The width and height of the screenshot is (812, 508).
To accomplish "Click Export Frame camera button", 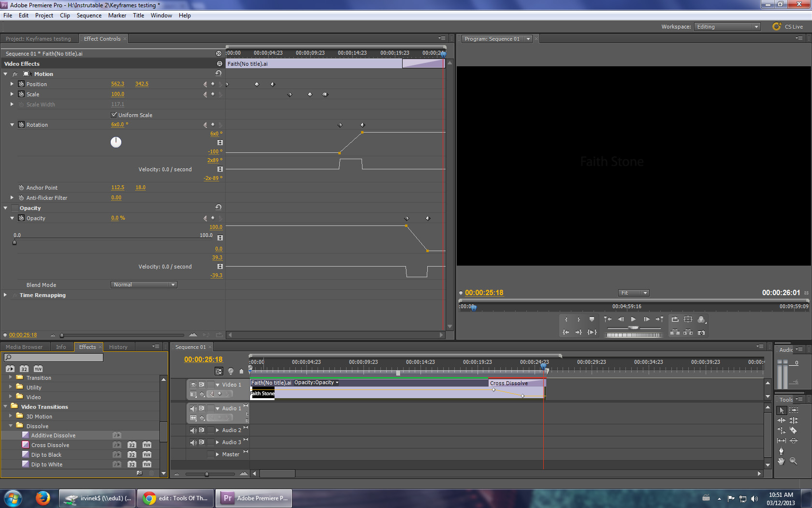I will click(x=701, y=332).
